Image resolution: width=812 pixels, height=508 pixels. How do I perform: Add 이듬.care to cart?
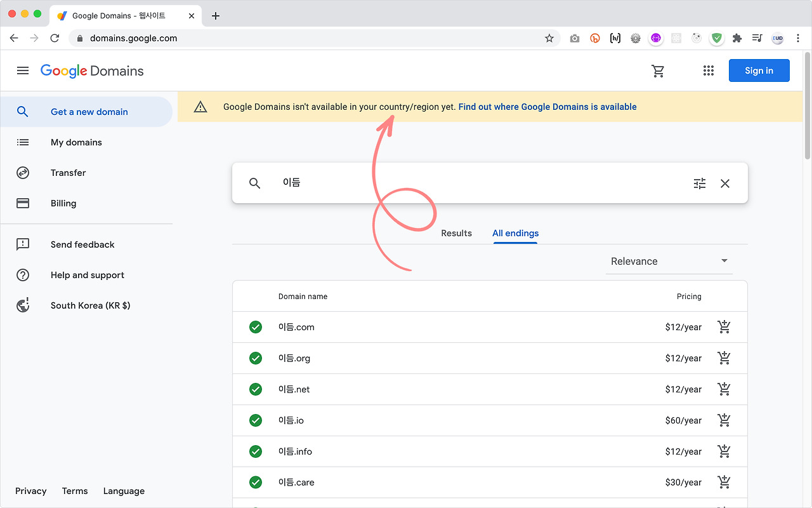click(724, 483)
